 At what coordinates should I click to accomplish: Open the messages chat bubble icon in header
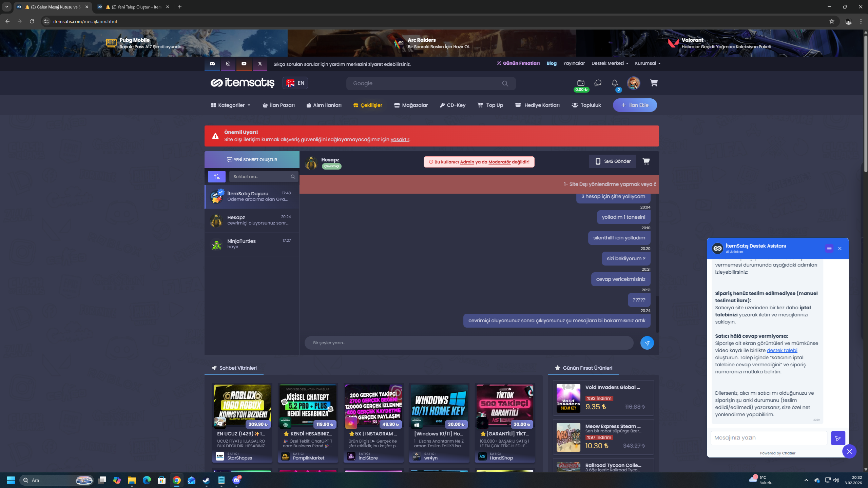[x=598, y=83]
